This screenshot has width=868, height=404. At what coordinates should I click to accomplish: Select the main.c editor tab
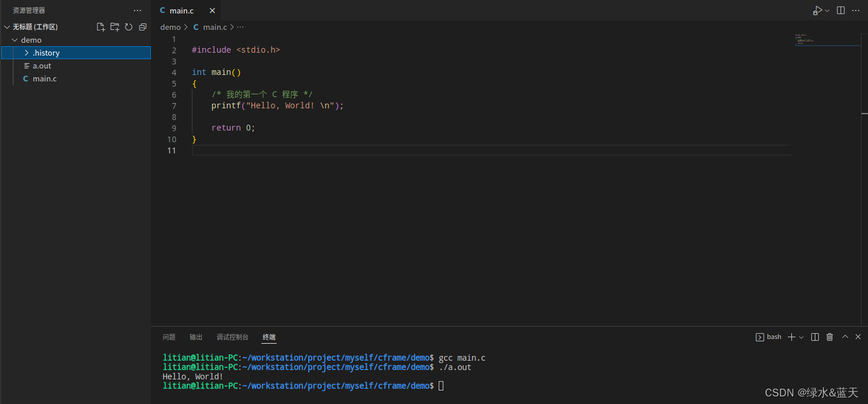pos(186,11)
